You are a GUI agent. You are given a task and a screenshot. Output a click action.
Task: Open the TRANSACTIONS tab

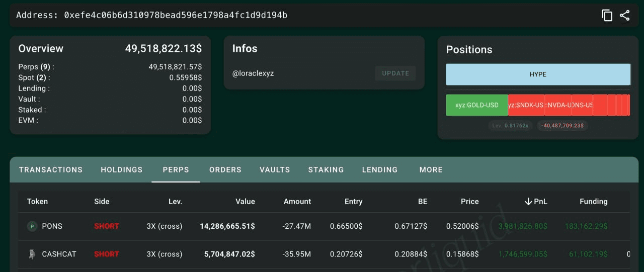tap(51, 170)
